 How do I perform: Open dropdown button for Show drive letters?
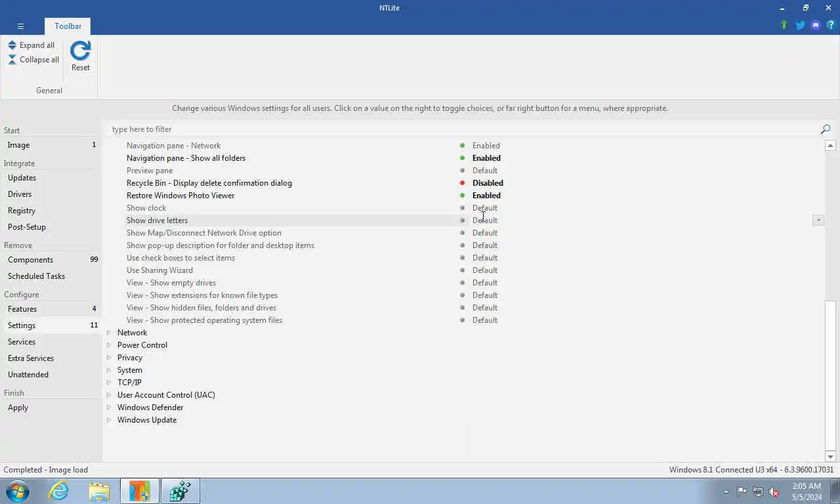pos(818,220)
